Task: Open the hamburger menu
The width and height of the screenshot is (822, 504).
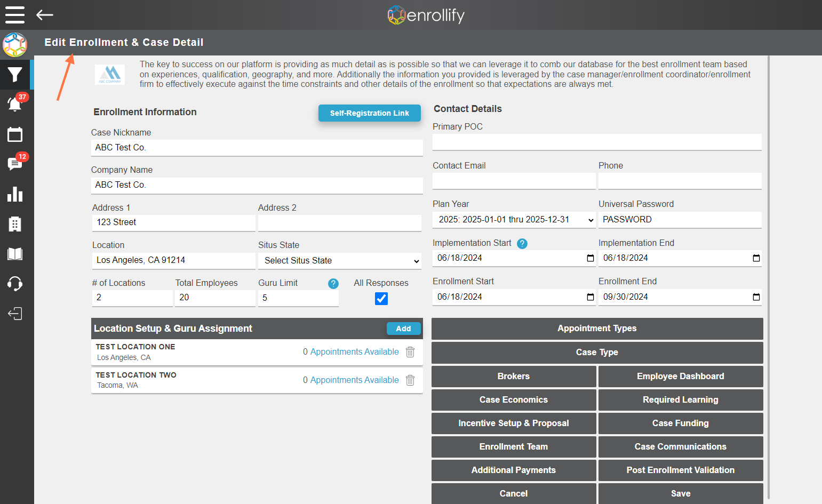Action: (x=15, y=14)
